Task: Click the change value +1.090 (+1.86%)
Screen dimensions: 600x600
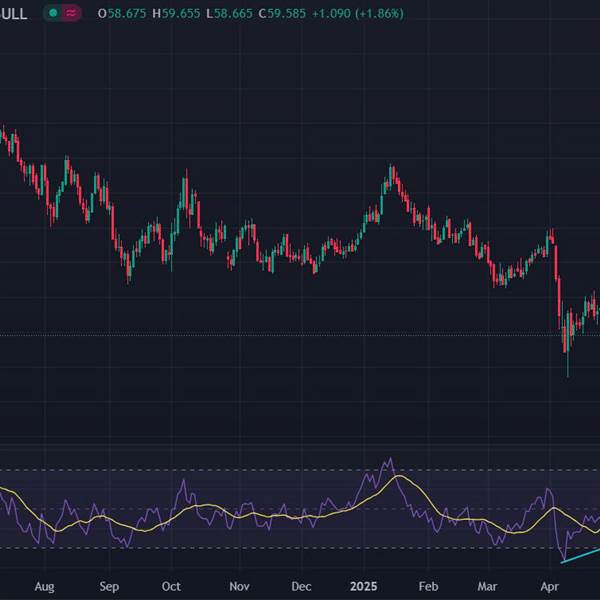Action: click(358, 14)
